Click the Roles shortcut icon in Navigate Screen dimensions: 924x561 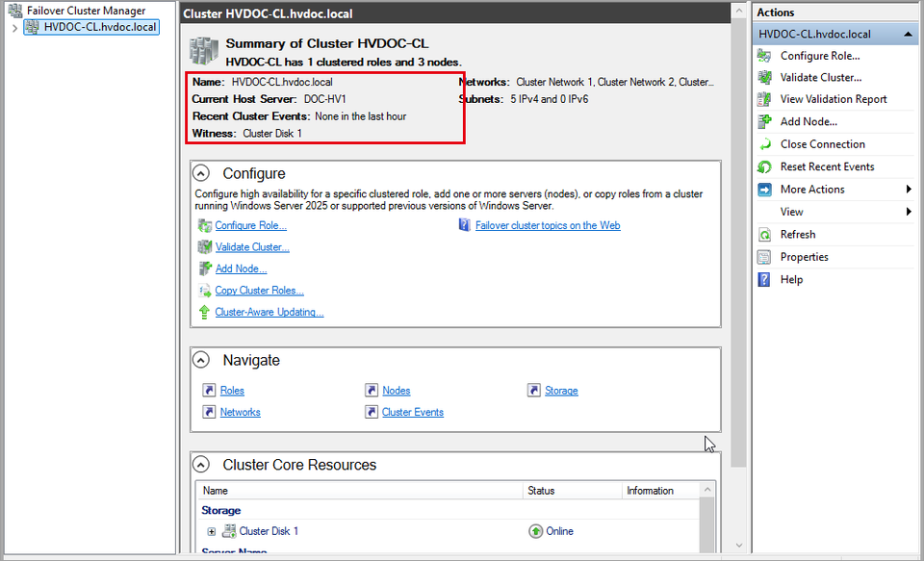coord(209,390)
